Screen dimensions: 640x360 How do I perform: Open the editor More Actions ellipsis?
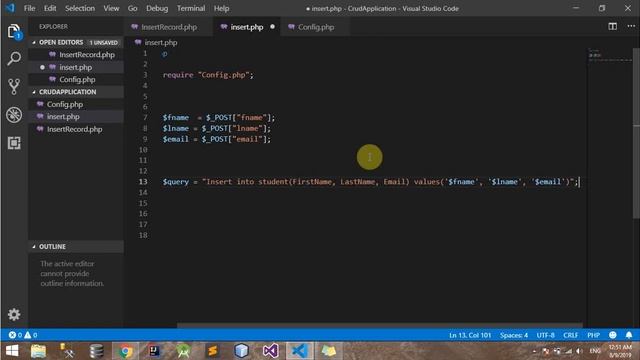point(631,26)
